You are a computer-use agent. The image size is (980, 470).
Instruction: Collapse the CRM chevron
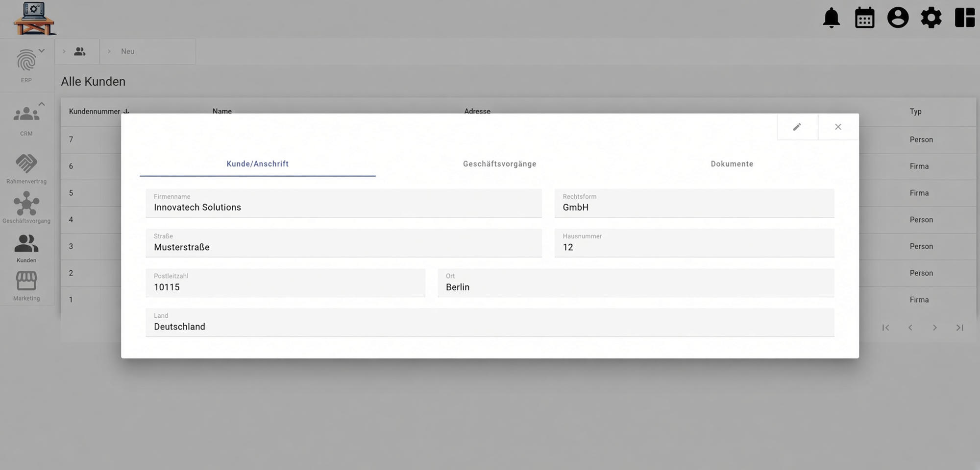42,104
